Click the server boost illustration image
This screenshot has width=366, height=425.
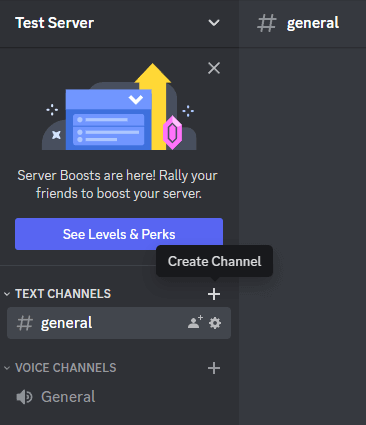pyautogui.click(x=119, y=107)
